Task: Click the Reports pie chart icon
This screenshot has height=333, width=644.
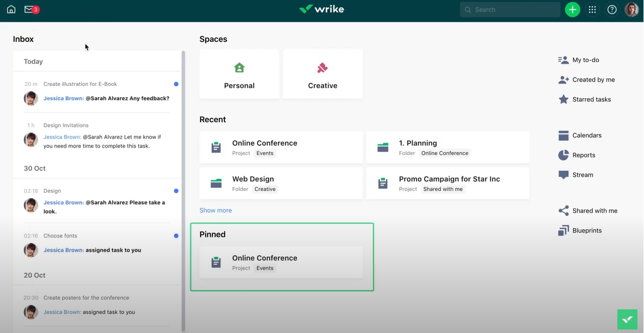Action: [x=563, y=155]
